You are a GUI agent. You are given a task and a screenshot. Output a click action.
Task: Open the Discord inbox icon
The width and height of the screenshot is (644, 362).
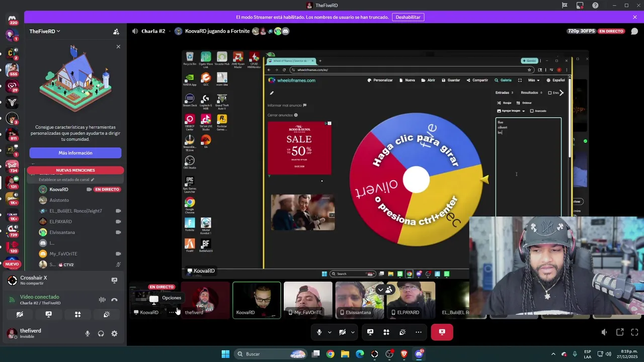[580, 6]
